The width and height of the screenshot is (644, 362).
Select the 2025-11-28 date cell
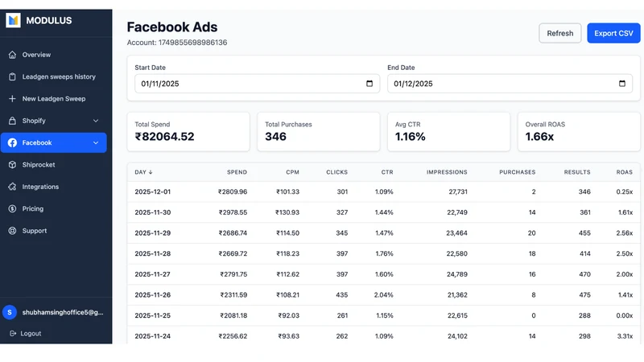coord(152,253)
